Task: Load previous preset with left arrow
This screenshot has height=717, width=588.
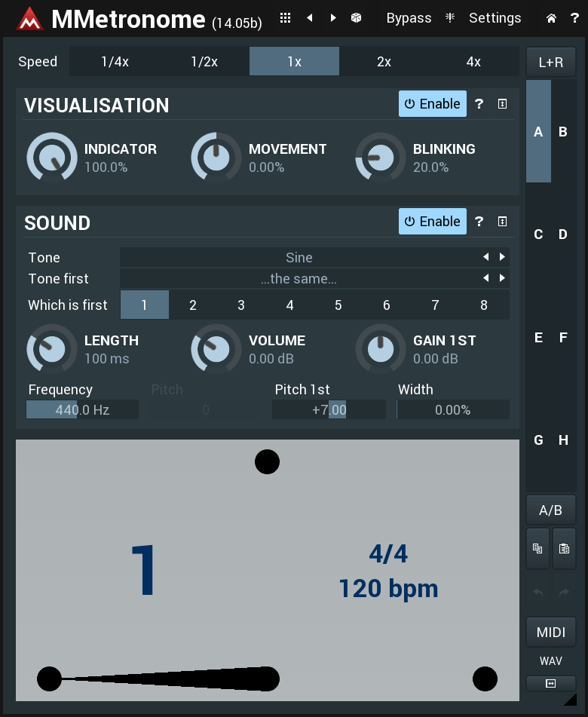Action: point(310,18)
